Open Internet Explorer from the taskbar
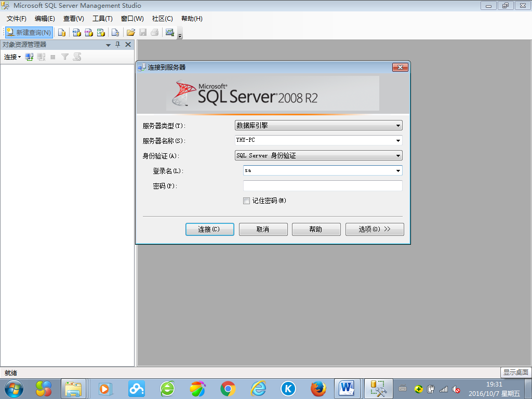 pos(258,389)
